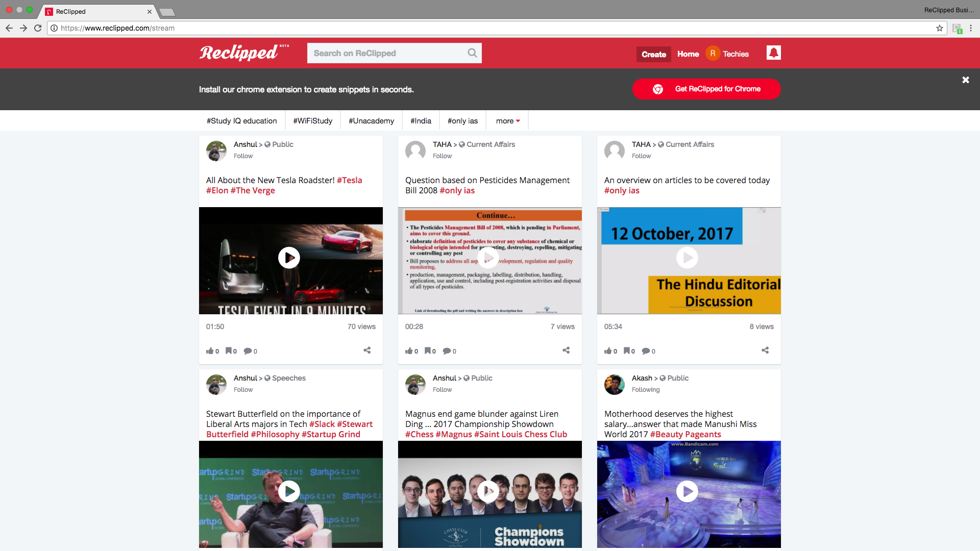The width and height of the screenshot is (980, 551).
Task: Open comments on Hindu Editorial snippet
Action: 648,351
